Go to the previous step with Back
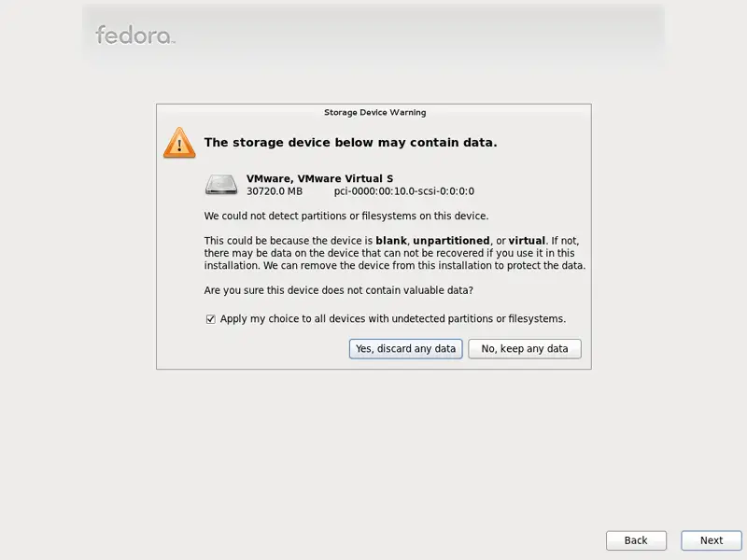 coord(636,540)
